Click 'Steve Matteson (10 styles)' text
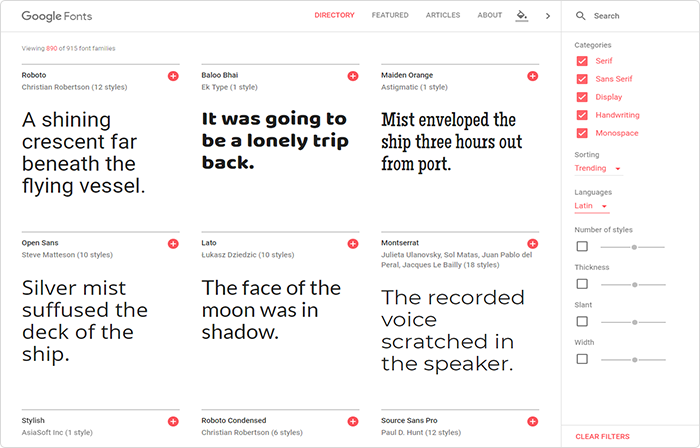The height and width of the screenshot is (448, 700). [67, 255]
